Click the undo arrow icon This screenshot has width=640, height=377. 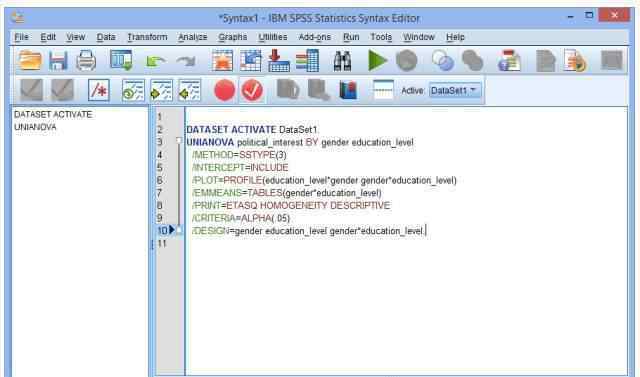coord(156,62)
